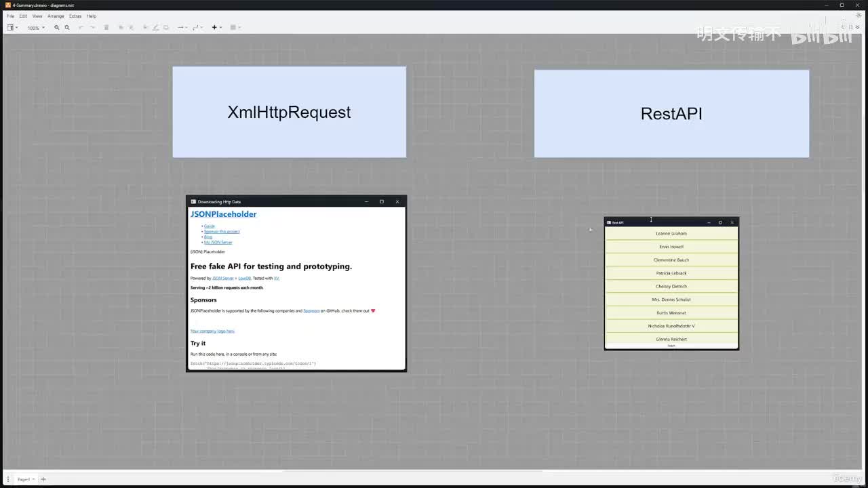This screenshot has height=488, width=868.
Task: Click the Sponsors heading
Action: (203, 300)
